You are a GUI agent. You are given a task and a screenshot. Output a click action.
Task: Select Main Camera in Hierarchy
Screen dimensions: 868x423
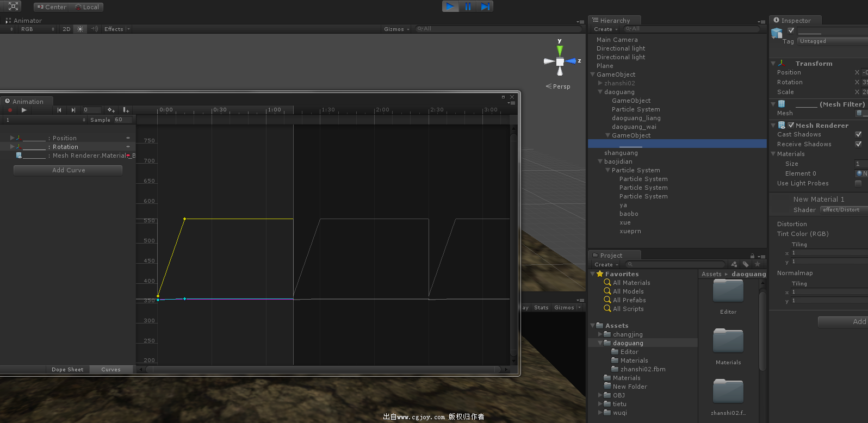point(617,40)
